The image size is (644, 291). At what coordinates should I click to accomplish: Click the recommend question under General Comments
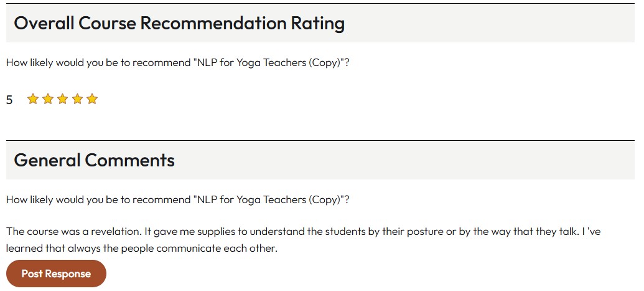177,200
